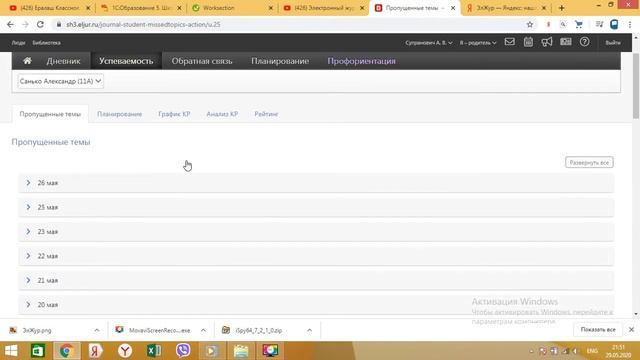
Task: Open options for iSpy64 zip download
Action: click(309, 330)
